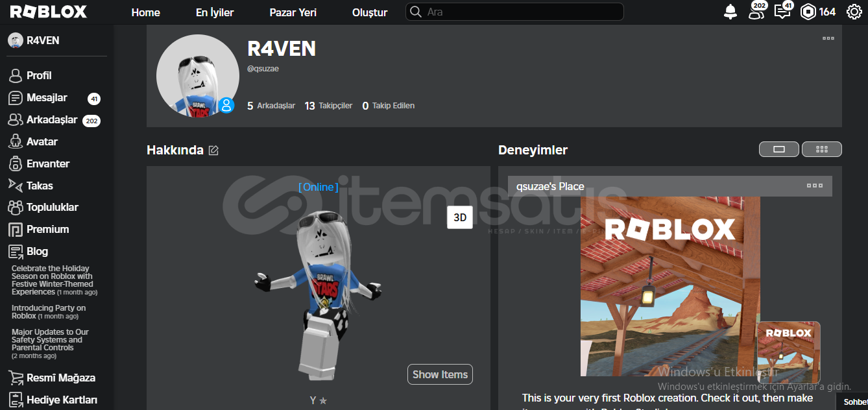Screen dimensions: 868x410
Task: Click the large profile avatar picture
Action: coord(198,76)
